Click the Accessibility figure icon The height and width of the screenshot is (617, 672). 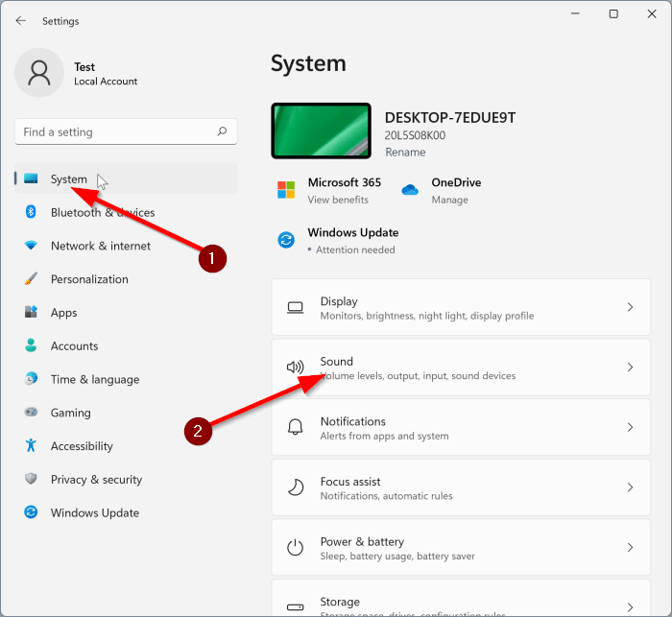(x=31, y=445)
